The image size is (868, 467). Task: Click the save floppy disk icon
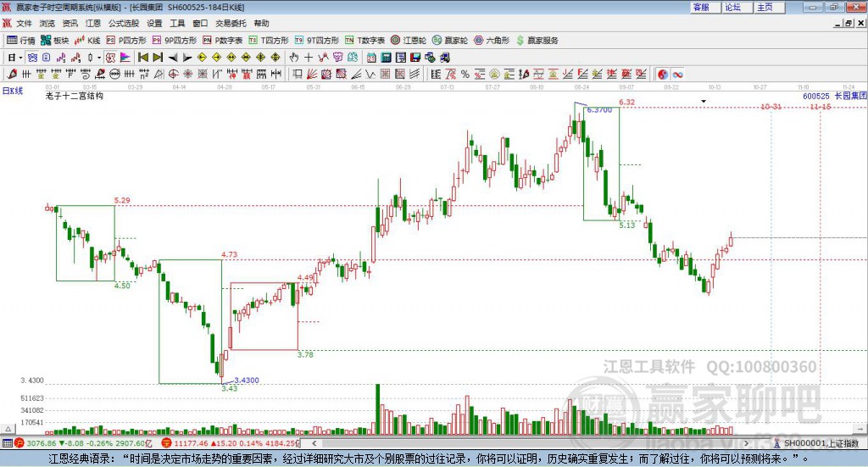(x=415, y=58)
